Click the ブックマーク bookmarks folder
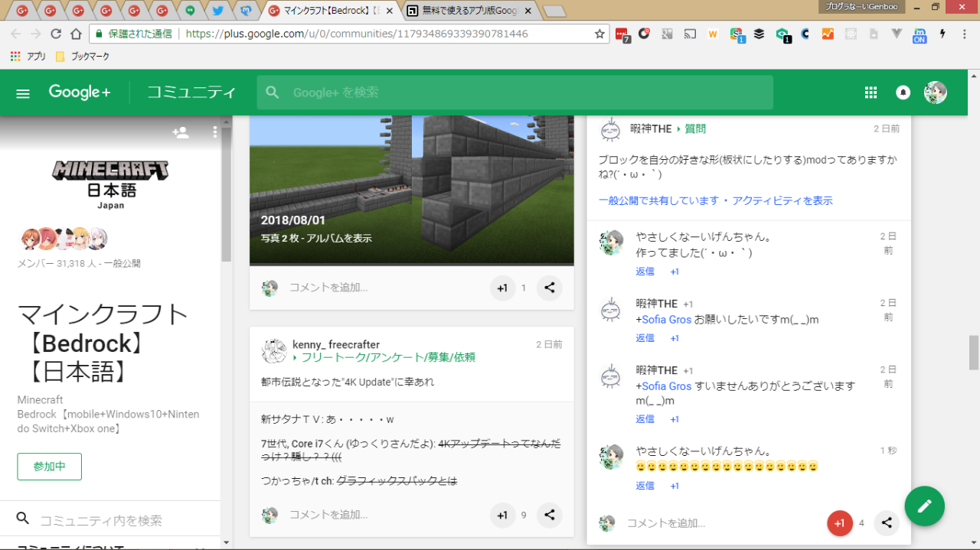The height and width of the screenshot is (550, 980). point(83,57)
